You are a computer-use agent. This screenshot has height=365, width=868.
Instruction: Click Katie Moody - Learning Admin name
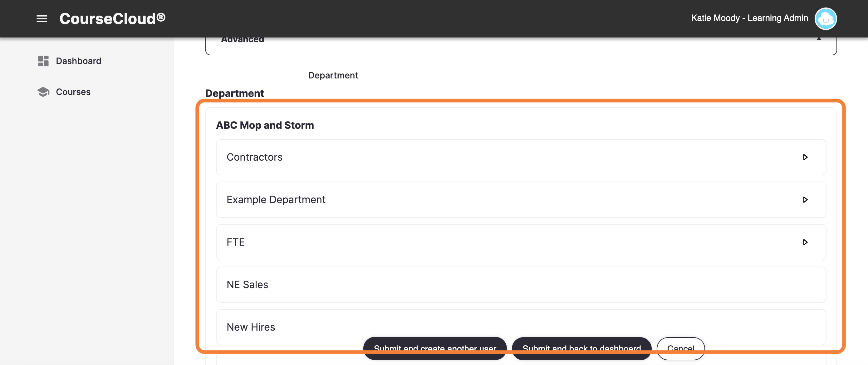749,18
